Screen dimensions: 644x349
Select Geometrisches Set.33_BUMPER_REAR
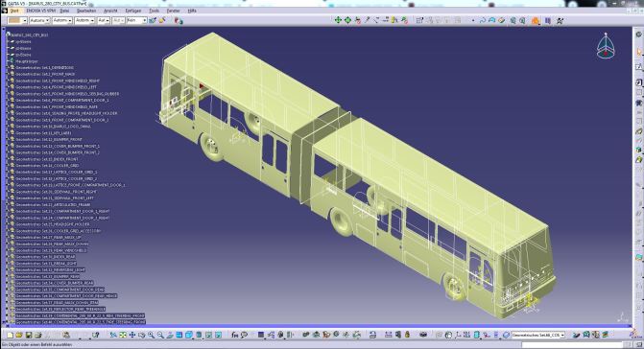click(48, 276)
